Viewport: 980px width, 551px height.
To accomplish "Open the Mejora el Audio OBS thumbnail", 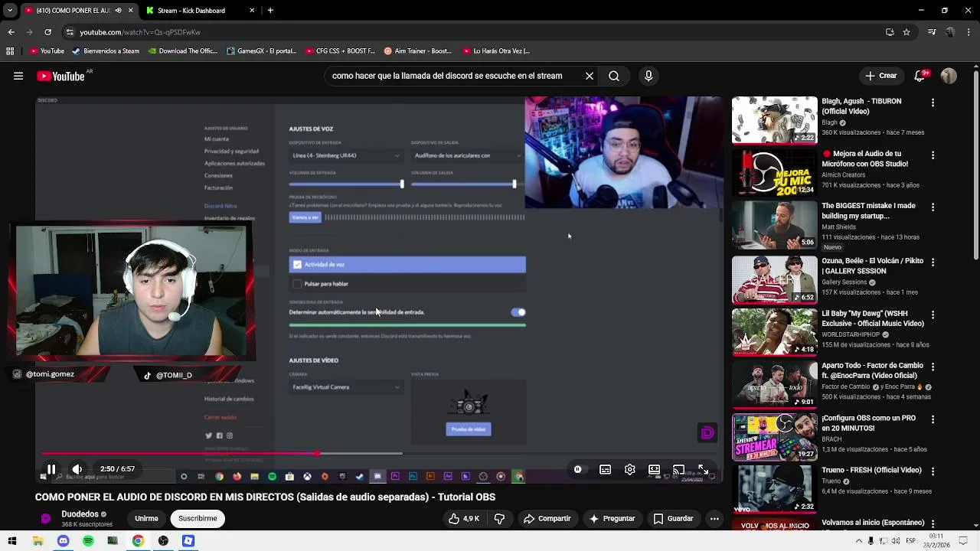I will pyautogui.click(x=774, y=172).
